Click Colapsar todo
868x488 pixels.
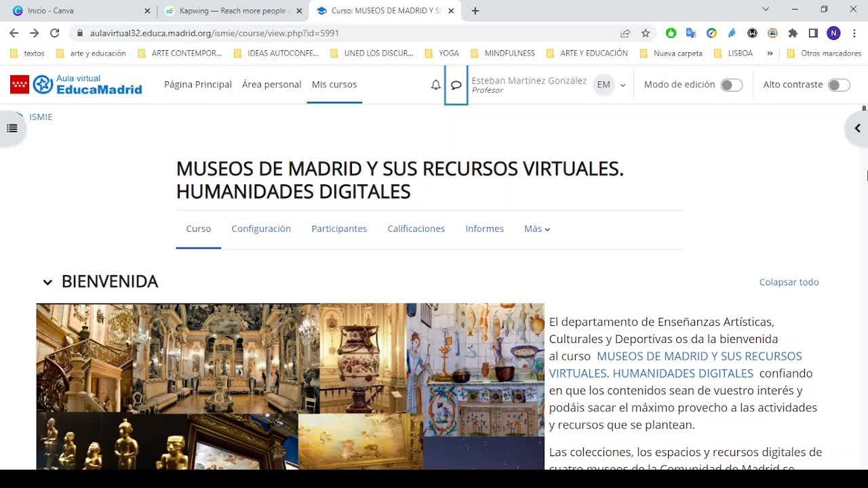789,282
